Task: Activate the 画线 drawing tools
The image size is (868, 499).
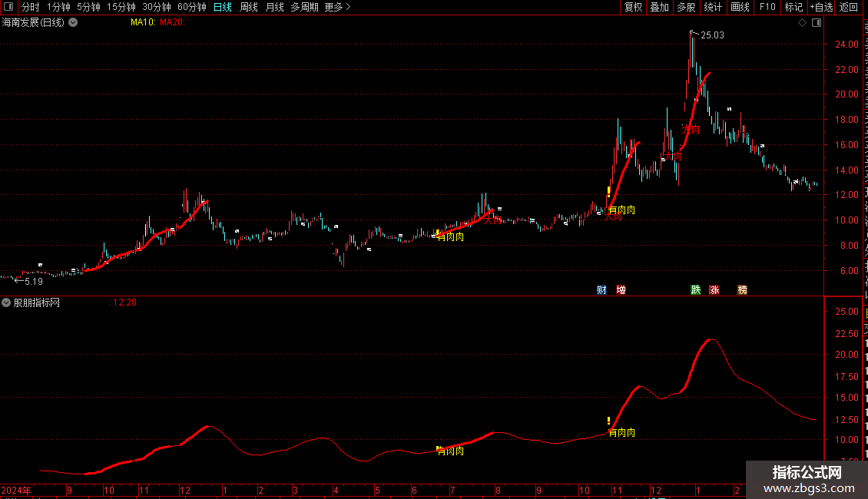Action: click(x=740, y=7)
